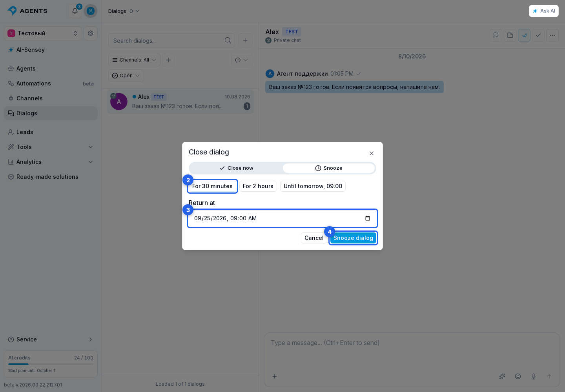Open workspace settings gear

pos(91,33)
